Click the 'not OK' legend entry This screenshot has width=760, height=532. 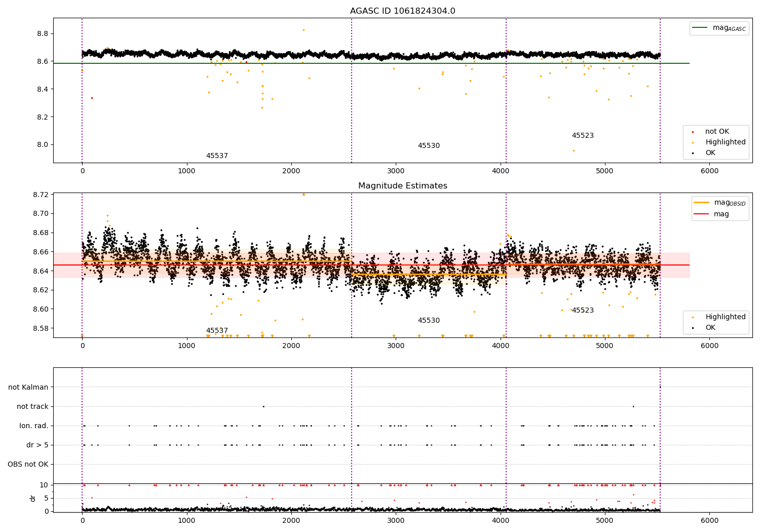coord(716,131)
